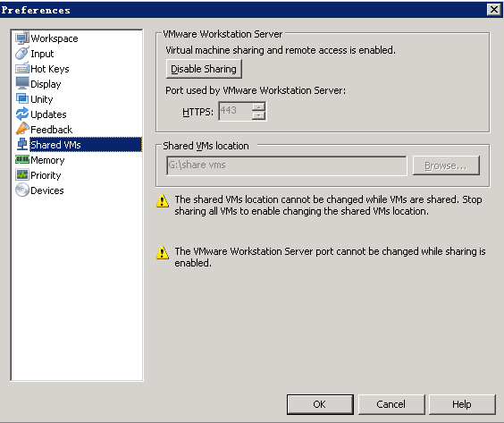The height and width of the screenshot is (423, 504).
Task: Select the Memory RAM chip icon
Action: tap(22, 159)
